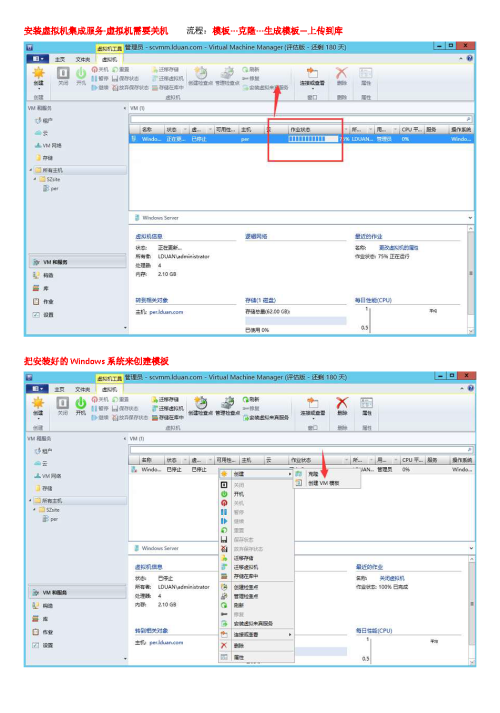This screenshot has width=500, height=713.
Task: Choose 存储在库中 in the context menu
Action: click(x=256, y=576)
